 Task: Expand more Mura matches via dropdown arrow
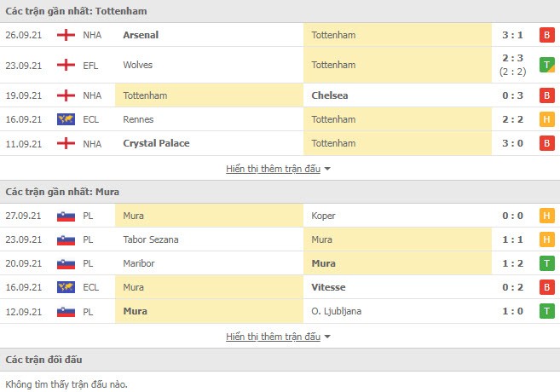(327, 337)
